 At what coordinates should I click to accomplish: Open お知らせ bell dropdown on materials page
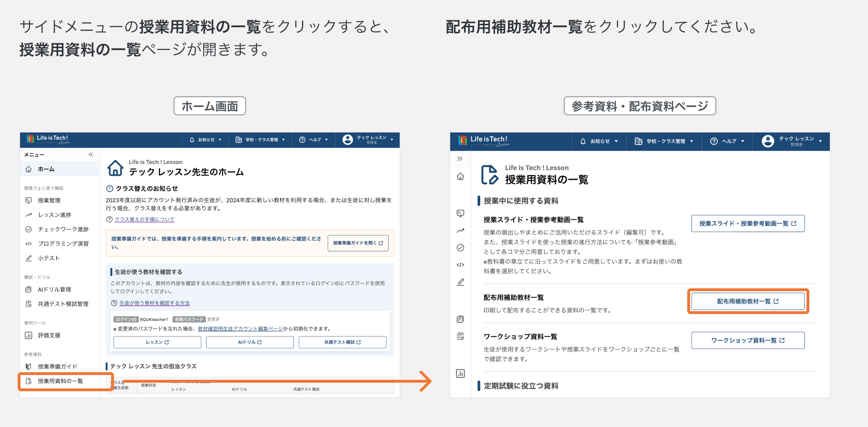(599, 141)
